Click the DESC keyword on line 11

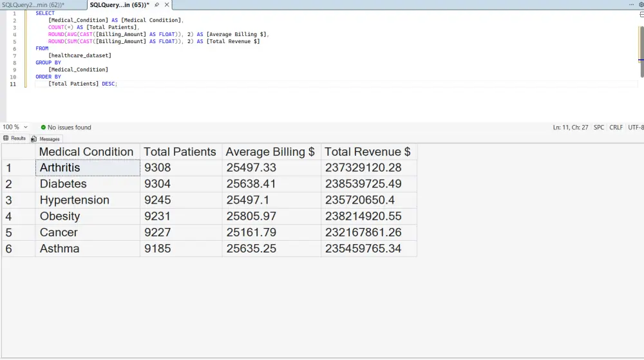108,84
